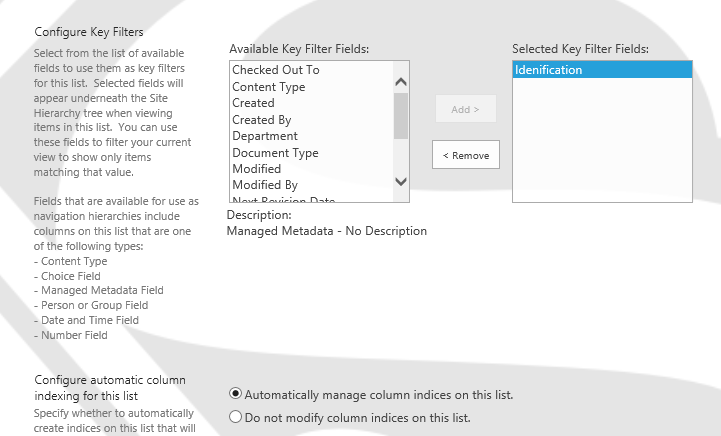Select the Next Revision Date field
Screen dimensions: 721x436
283,199
